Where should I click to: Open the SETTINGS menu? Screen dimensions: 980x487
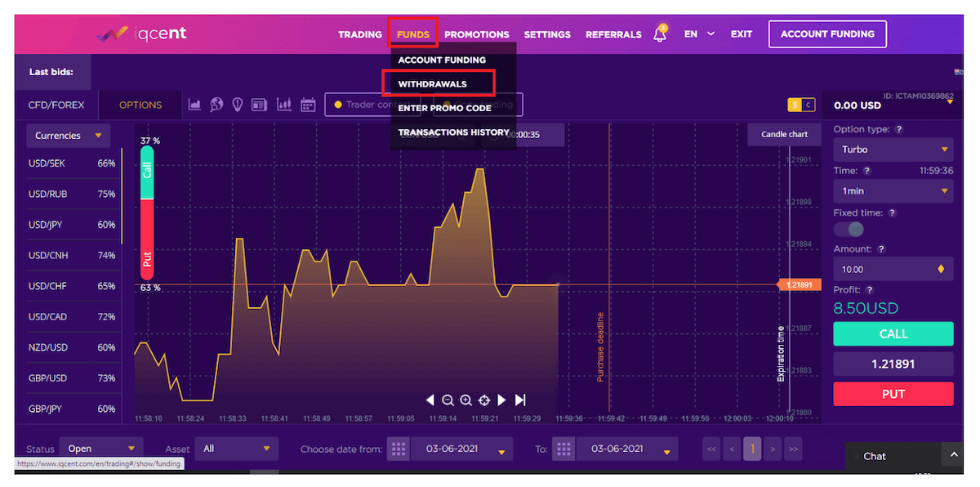tap(547, 34)
